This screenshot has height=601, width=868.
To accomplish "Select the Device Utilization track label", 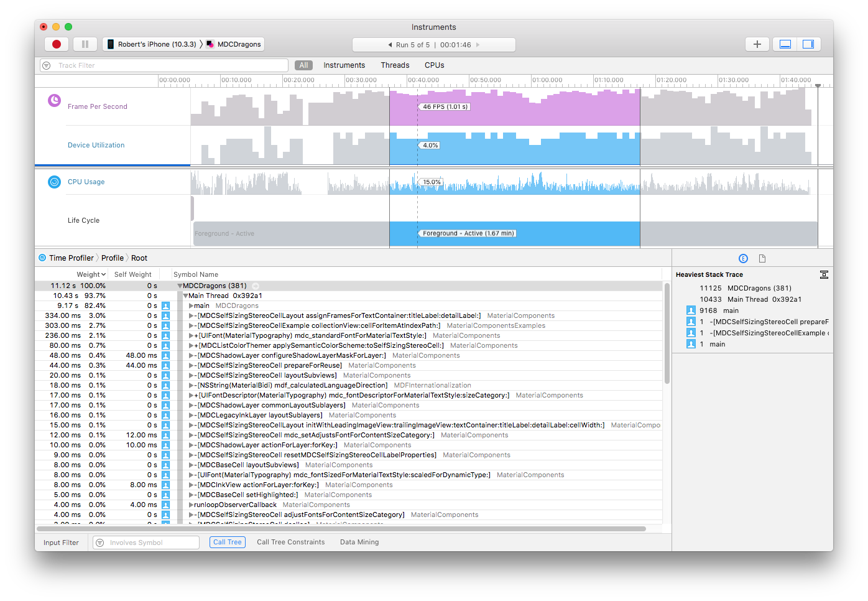I will click(x=96, y=145).
